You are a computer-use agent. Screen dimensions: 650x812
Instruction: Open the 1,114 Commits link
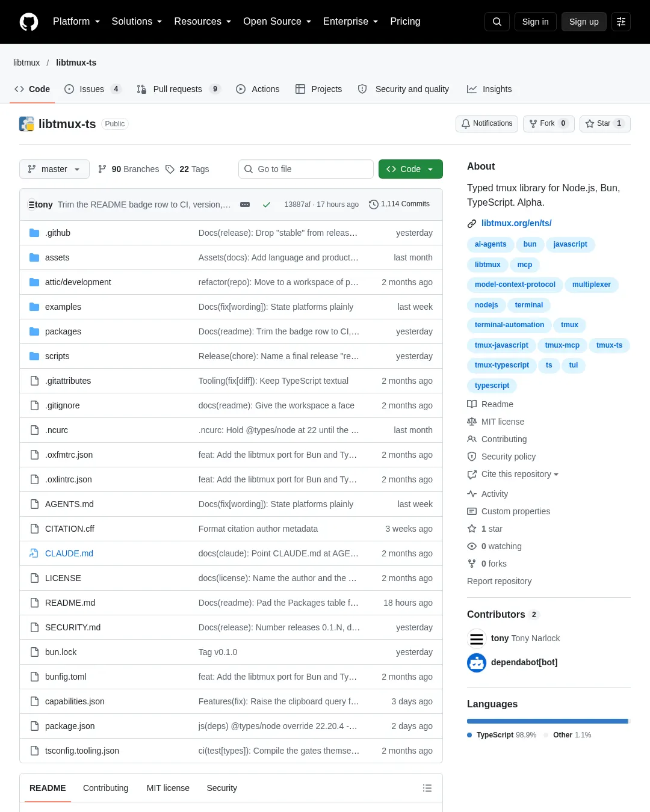(400, 205)
